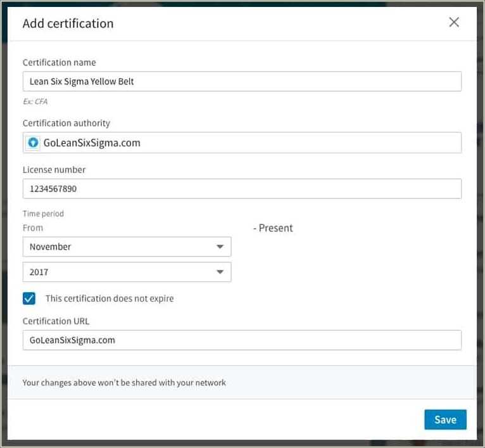
Task: Click the '- Present' text
Action: pyautogui.click(x=273, y=228)
